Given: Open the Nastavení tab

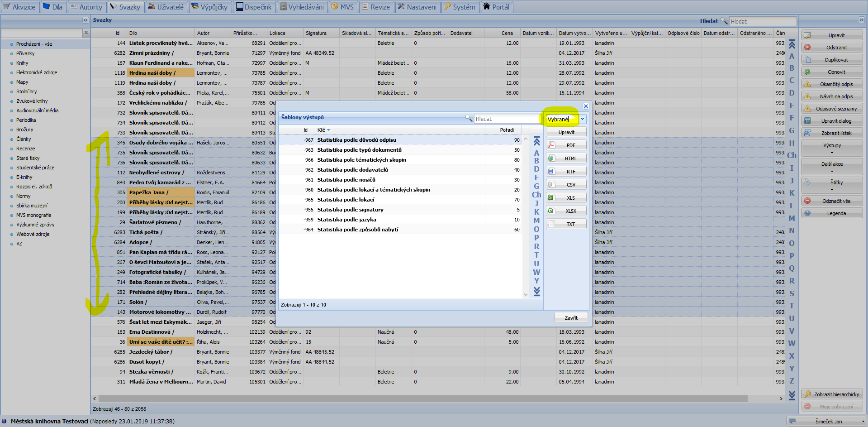Looking at the screenshot, I should coord(417,7).
